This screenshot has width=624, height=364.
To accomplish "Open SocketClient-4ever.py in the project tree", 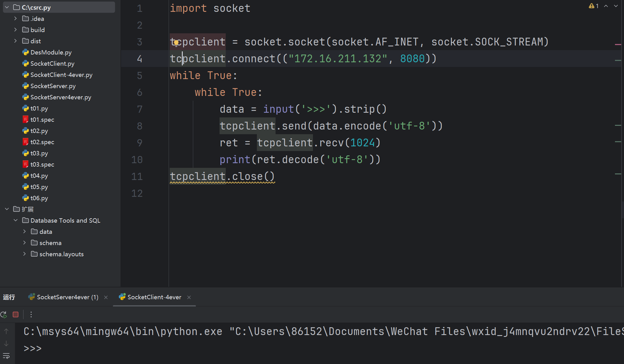I will point(61,75).
